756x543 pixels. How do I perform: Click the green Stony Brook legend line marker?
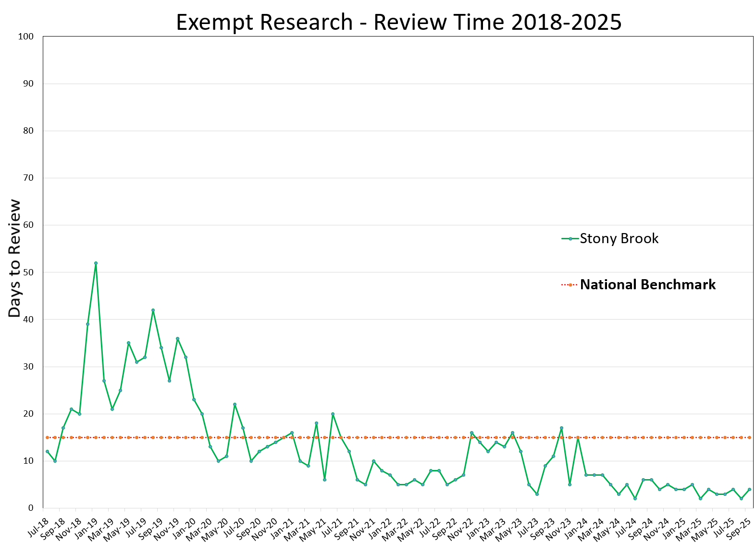point(570,239)
